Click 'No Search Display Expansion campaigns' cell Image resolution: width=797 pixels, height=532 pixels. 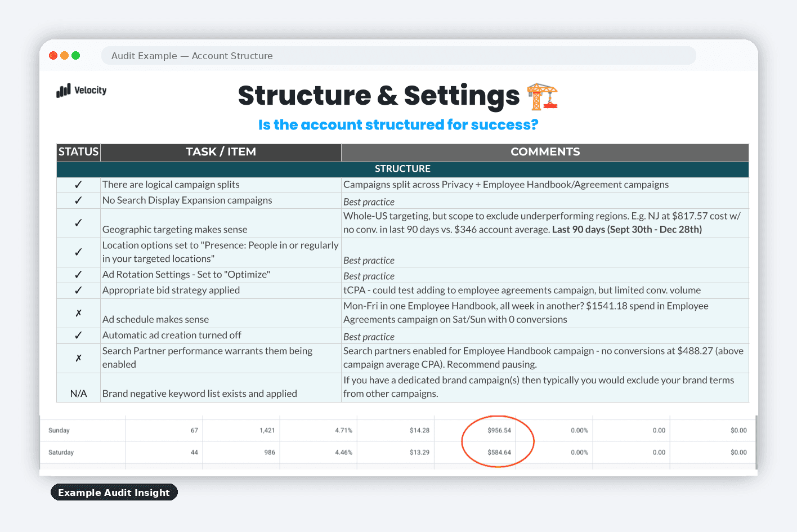click(x=221, y=200)
